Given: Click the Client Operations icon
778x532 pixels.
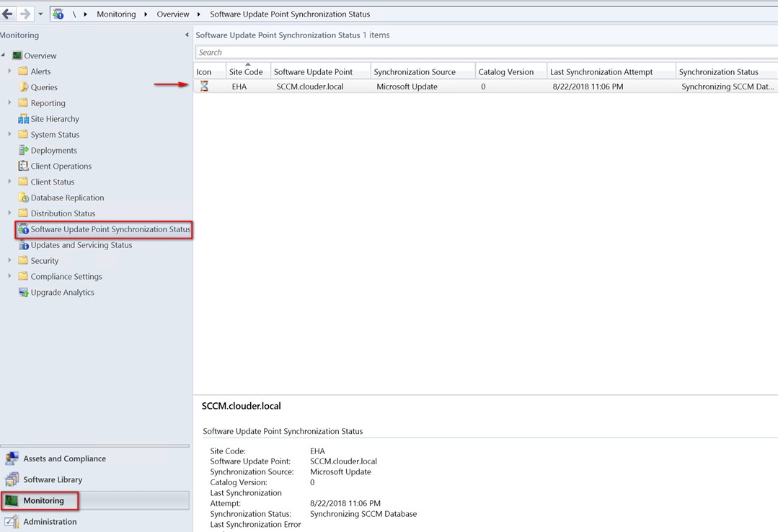Looking at the screenshot, I should point(23,166).
